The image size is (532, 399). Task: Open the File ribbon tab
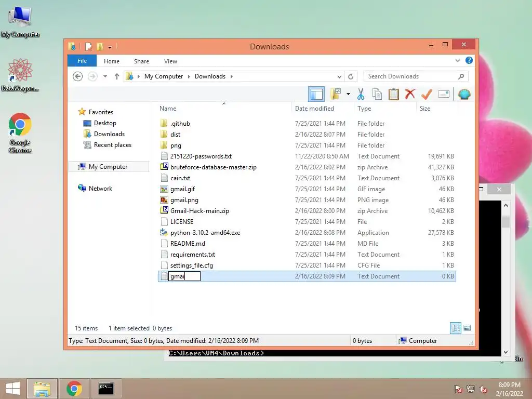[82, 61]
